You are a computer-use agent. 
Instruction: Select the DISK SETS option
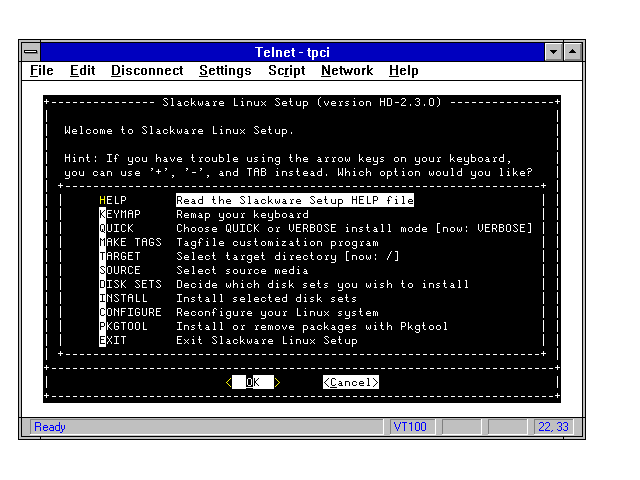(130, 284)
